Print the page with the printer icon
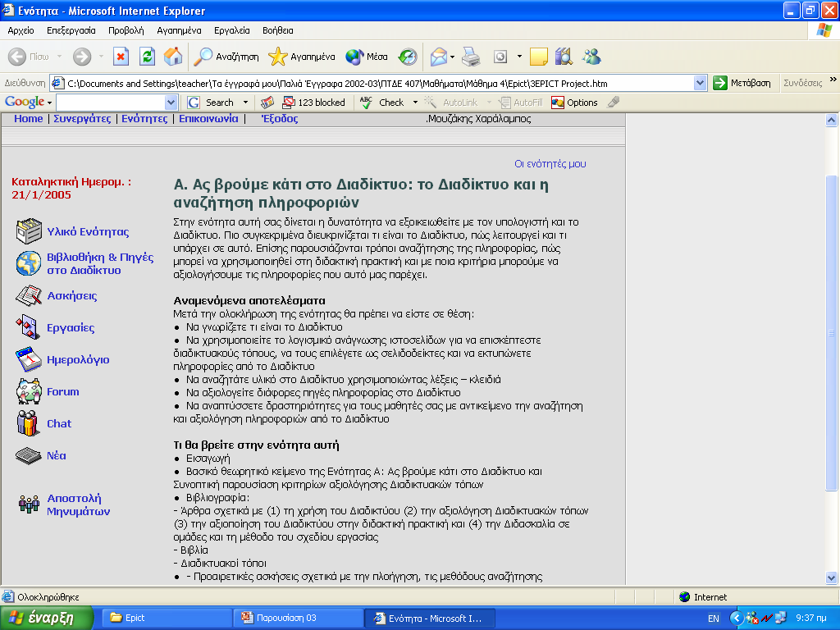The height and width of the screenshot is (630, 840). click(x=471, y=57)
